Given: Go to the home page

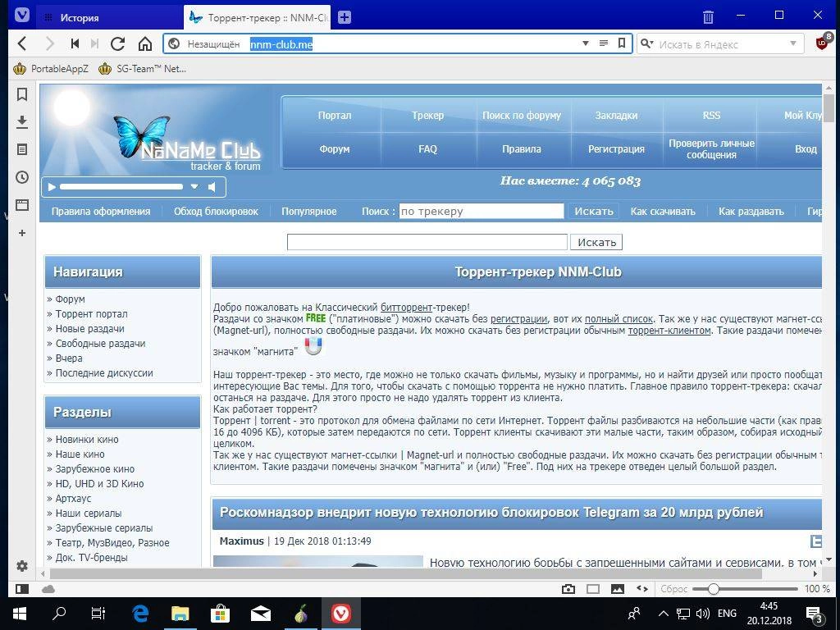Looking at the screenshot, I should [145, 43].
